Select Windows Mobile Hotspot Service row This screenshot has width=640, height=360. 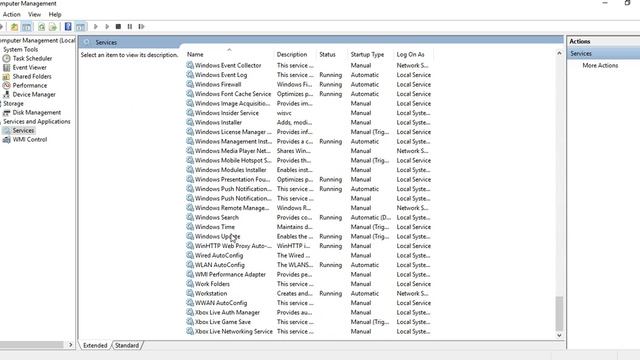tap(309, 160)
